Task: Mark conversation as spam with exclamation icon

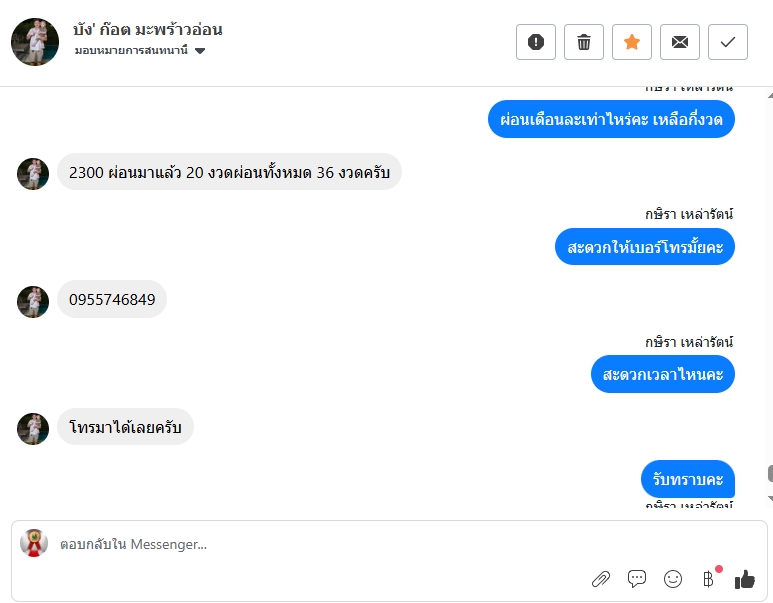Action: (x=535, y=42)
